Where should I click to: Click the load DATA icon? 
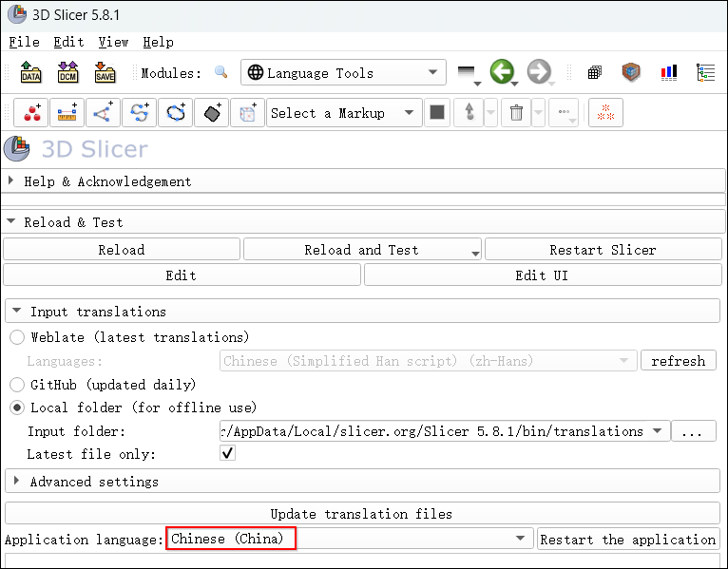pyautogui.click(x=30, y=73)
